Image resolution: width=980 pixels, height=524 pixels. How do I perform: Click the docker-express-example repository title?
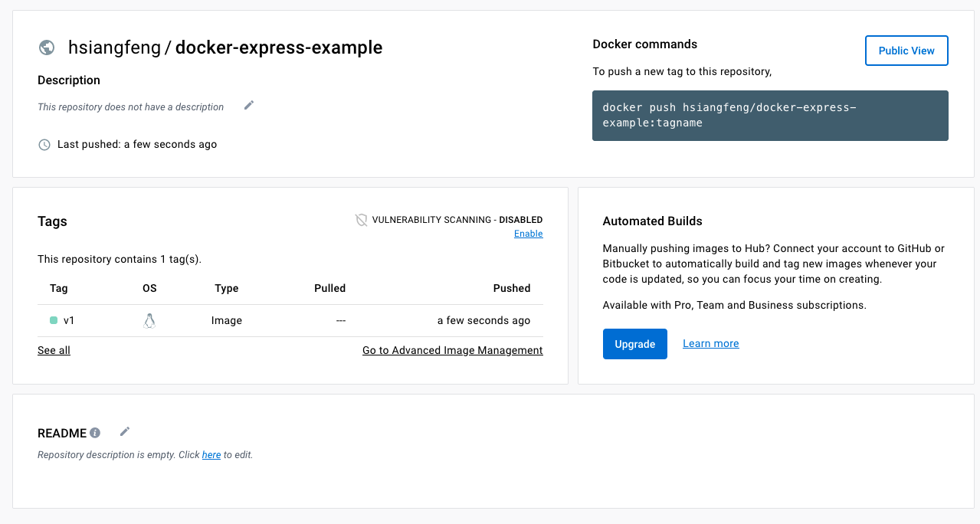278,47
